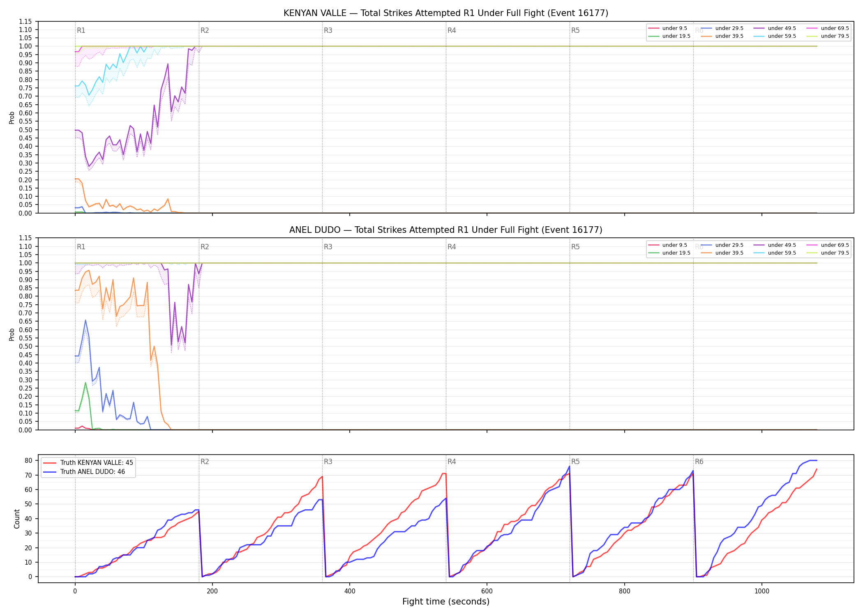Click 'Prob' axis label on KENYAN VALLE chart
The width and height of the screenshot is (863, 616).
pos(12,117)
